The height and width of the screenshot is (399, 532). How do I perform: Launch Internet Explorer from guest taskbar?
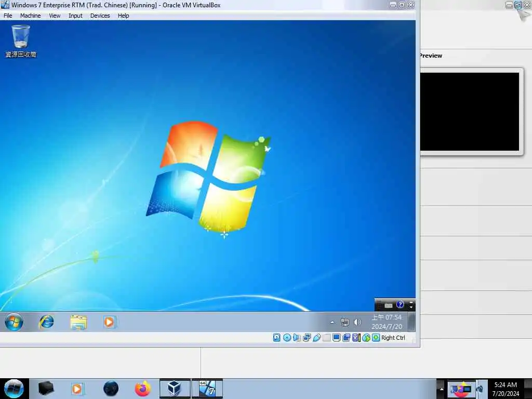[46, 322]
